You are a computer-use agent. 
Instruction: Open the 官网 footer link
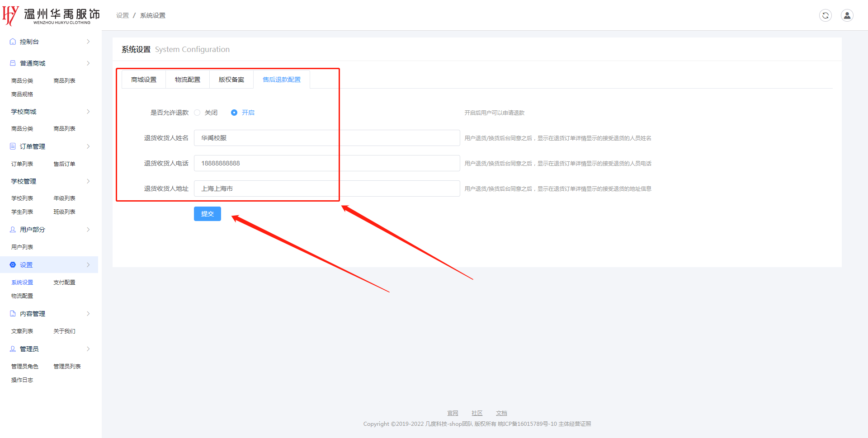[x=453, y=413]
